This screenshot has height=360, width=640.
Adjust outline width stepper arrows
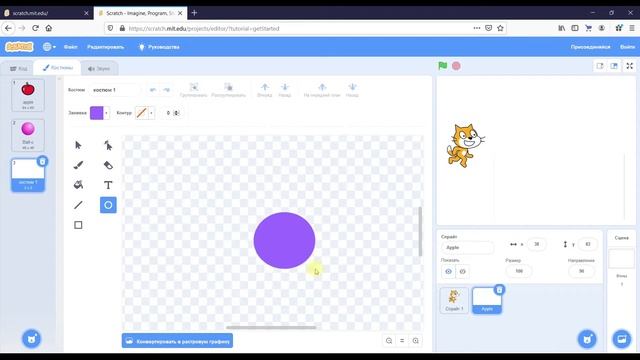click(177, 113)
